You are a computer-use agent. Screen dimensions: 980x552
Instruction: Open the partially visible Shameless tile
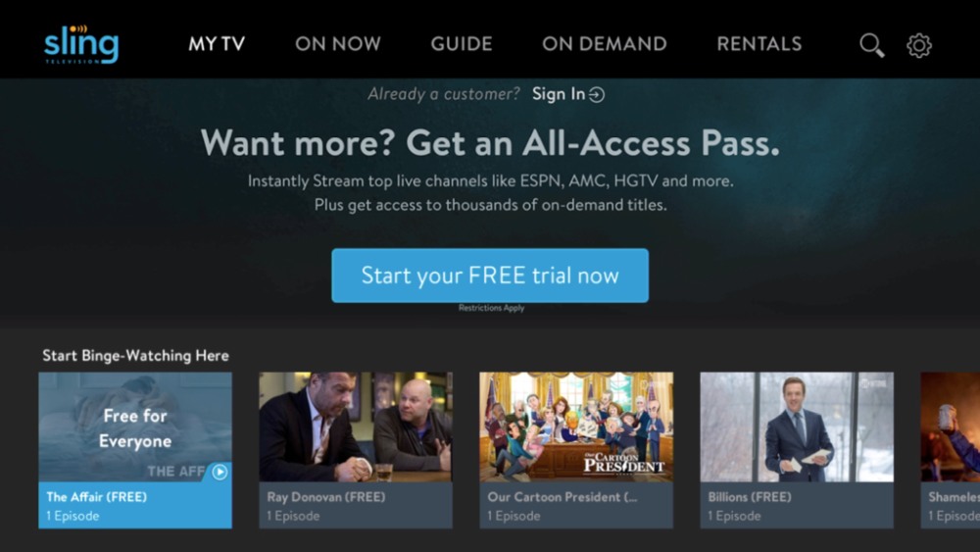click(950, 450)
